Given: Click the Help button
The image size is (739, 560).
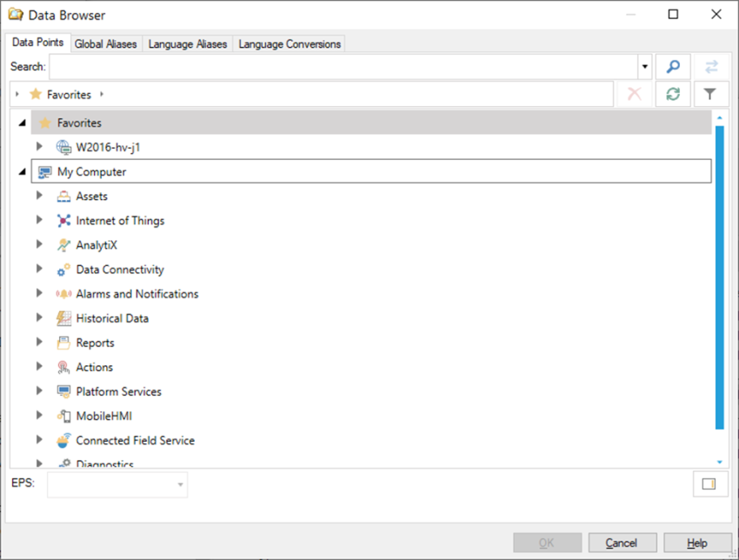Looking at the screenshot, I should coord(696,543).
